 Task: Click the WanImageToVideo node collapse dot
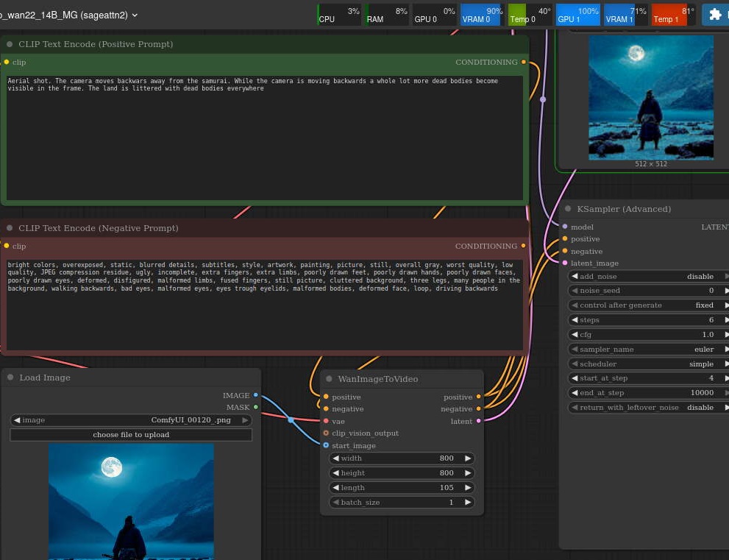click(x=329, y=379)
